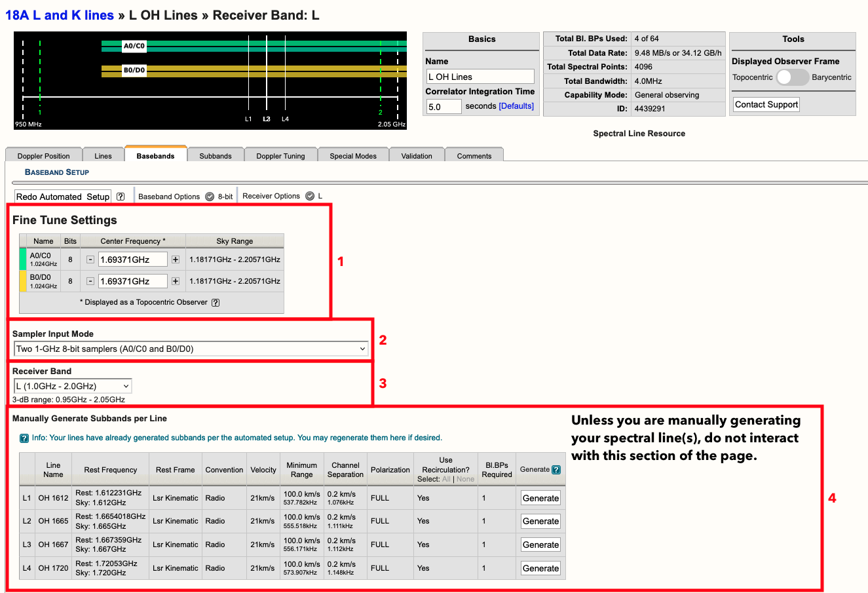Open the Receiver Band dropdown
The height and width of the screenshot is (593, 868).
tap(73, 386)
